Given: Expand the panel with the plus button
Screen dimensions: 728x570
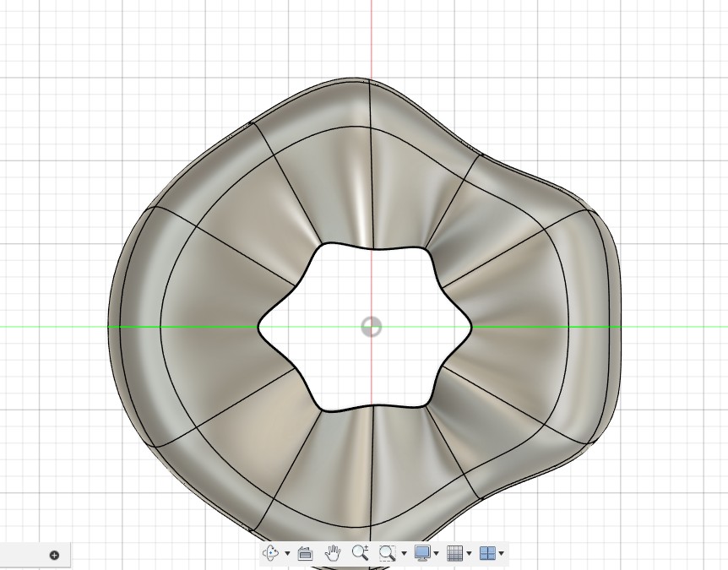Looking at the screenshot, I should (x=54, y=555).
